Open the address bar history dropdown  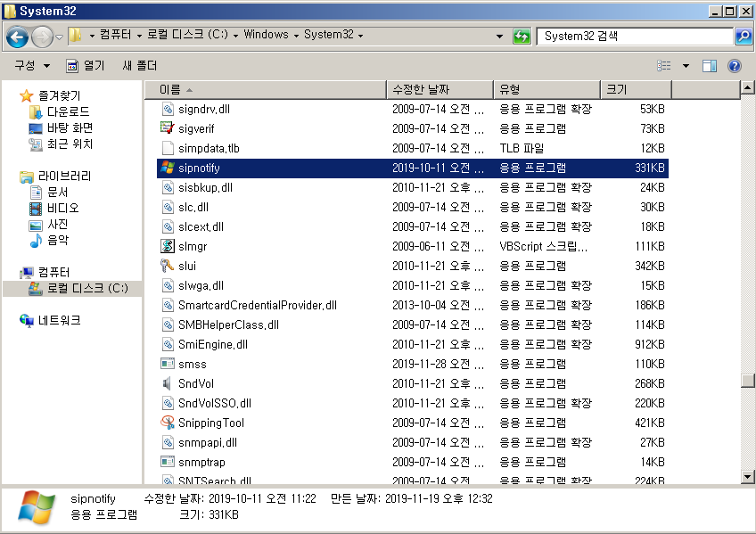click(499, 37)
